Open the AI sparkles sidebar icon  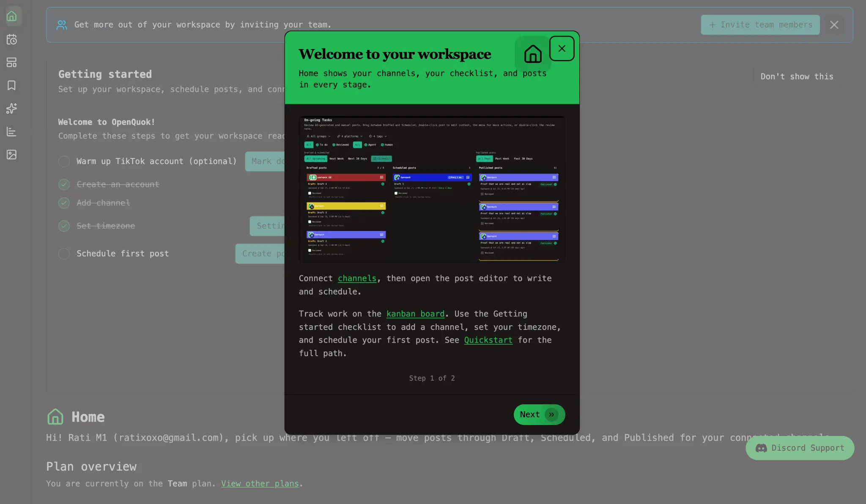[x=12, y=109]
